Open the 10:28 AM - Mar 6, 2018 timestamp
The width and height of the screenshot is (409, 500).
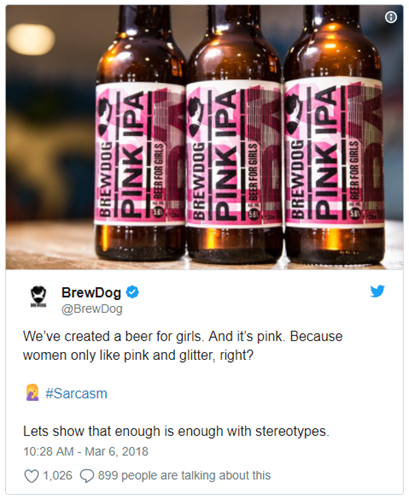[86, 451]
